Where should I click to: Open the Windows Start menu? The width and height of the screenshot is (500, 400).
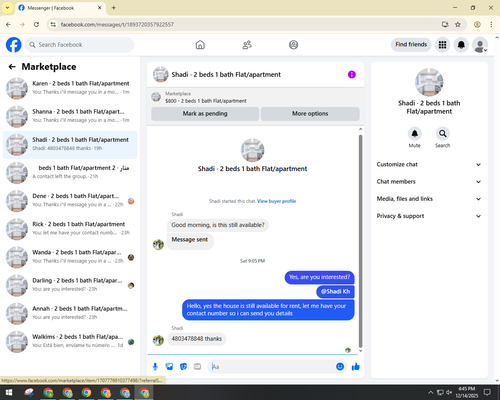[x=9, y=392]
